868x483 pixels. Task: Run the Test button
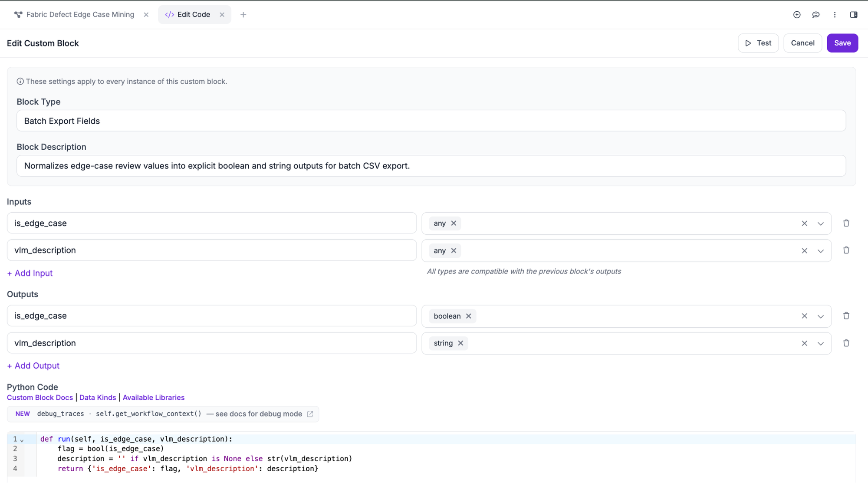758,43
